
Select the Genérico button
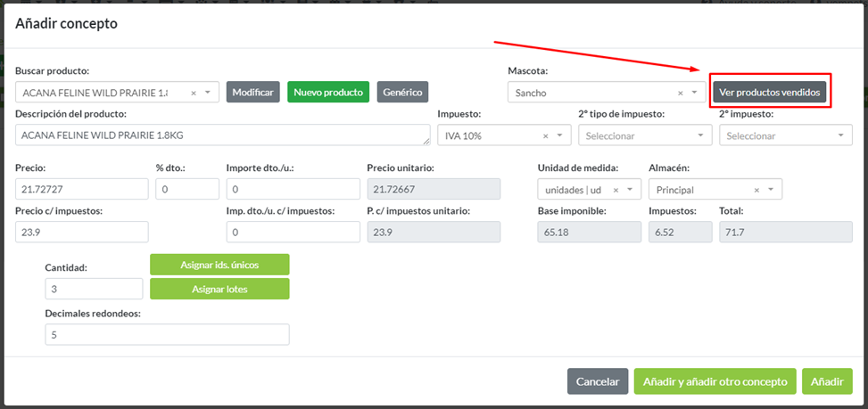(x=402, y=92)
